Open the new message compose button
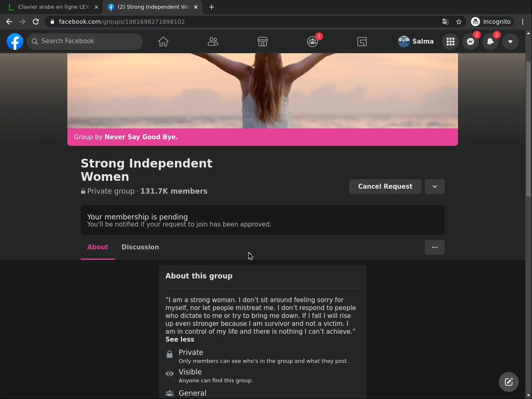 [x=509, y=382]
